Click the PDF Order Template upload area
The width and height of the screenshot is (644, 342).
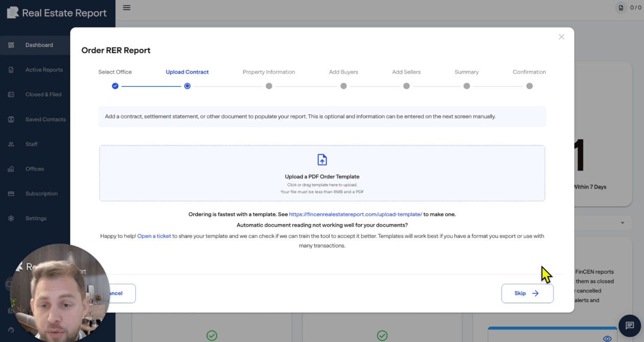coord(322,173)
